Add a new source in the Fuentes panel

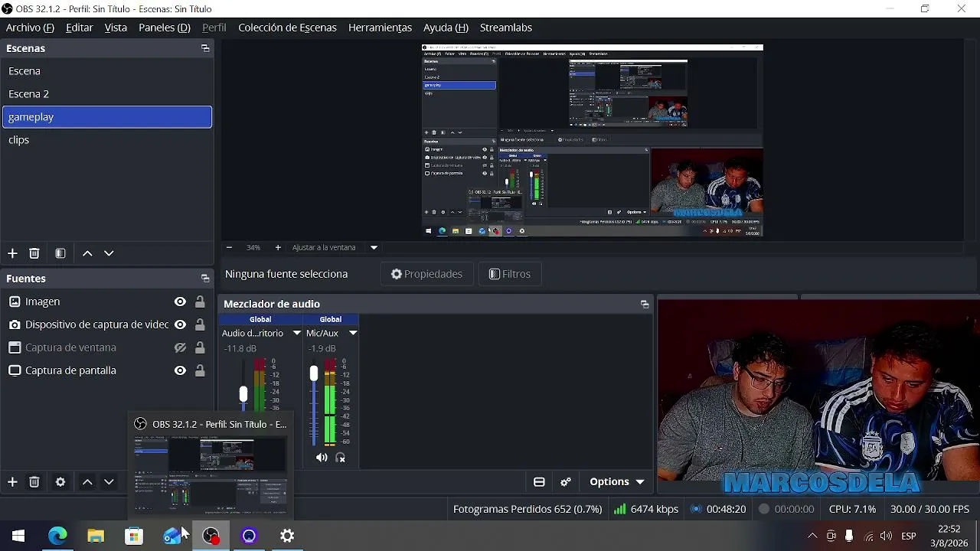[12, 481]
